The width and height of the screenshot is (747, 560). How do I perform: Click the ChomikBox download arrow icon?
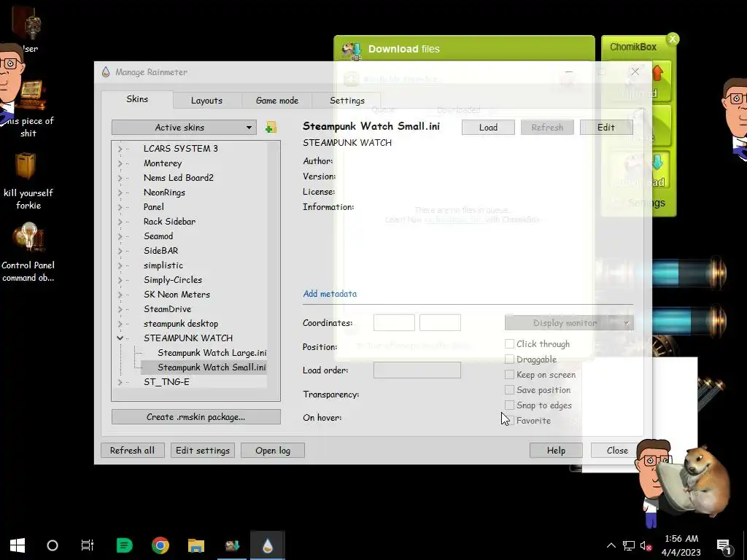[657, 163]
